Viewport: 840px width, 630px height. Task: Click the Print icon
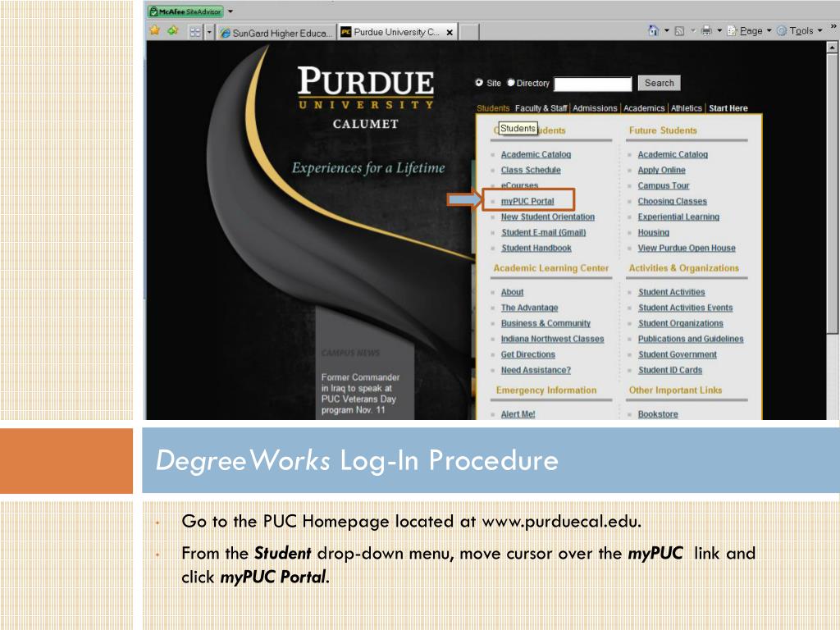[x=706, y=30]
